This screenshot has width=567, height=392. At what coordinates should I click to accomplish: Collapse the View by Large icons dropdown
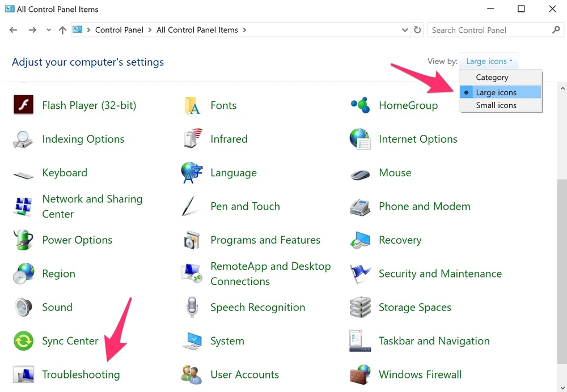coord(489,61)
